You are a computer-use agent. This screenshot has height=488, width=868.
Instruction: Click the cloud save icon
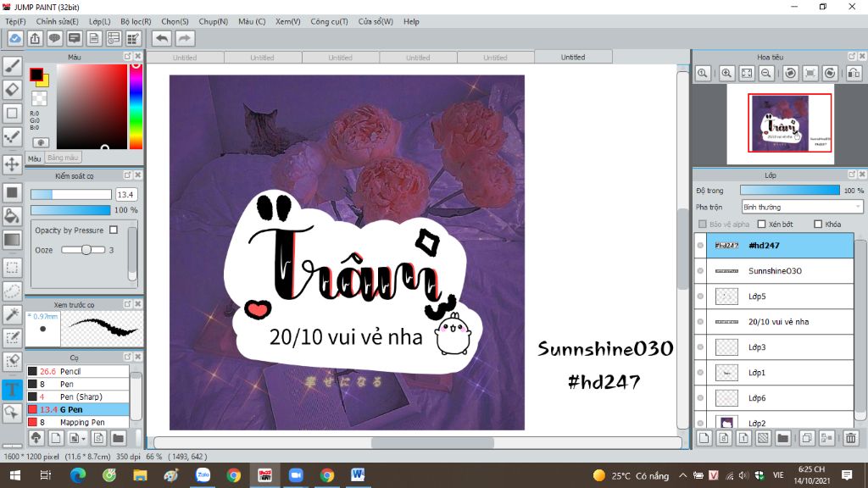[15, 38]
